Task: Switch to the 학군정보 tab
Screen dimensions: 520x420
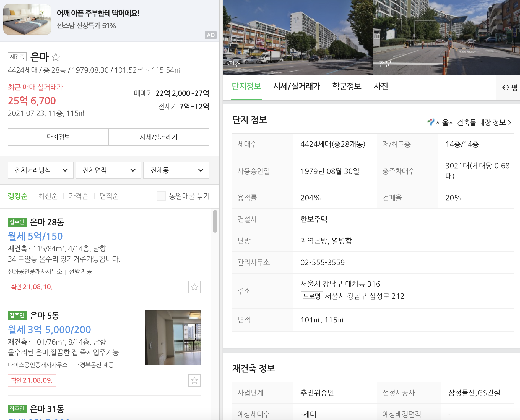Action: (x=347, y=86)
